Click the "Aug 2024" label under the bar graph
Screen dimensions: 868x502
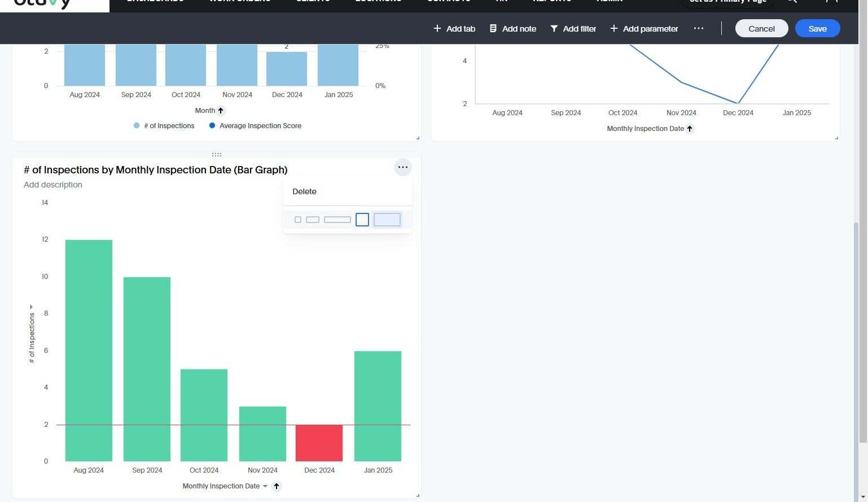89,470
